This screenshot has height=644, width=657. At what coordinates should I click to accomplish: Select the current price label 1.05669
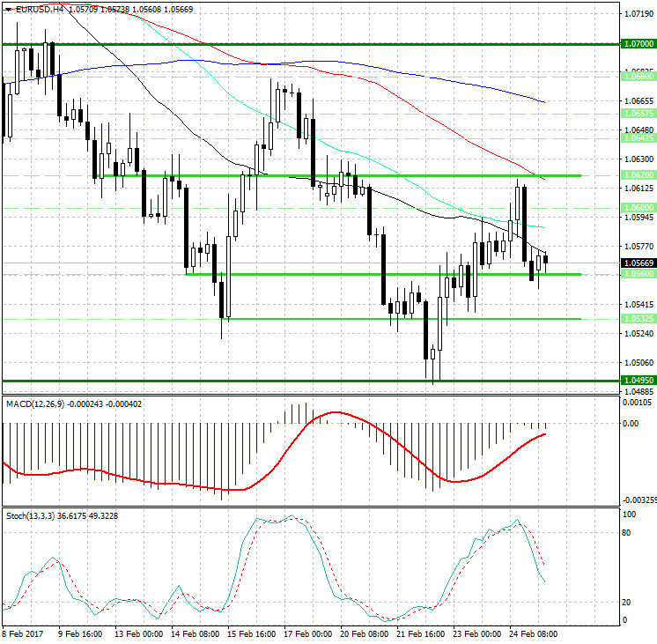coord(639,263)
